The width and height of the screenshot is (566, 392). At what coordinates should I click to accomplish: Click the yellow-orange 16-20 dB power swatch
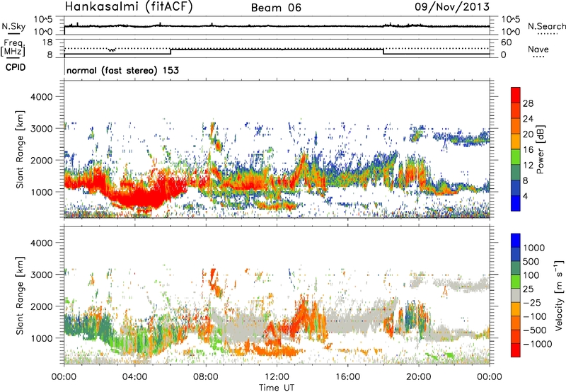tap(516, 141)
